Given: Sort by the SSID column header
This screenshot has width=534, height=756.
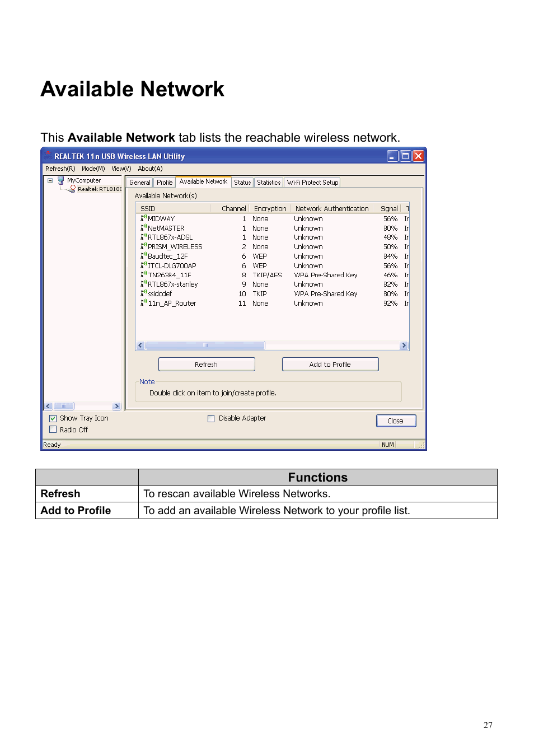Looking at the screenshot, I should point(173,208).
